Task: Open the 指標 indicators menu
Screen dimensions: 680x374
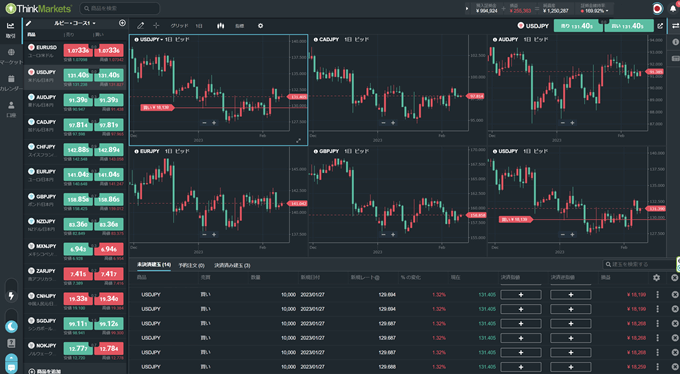Action: (239, 26)
